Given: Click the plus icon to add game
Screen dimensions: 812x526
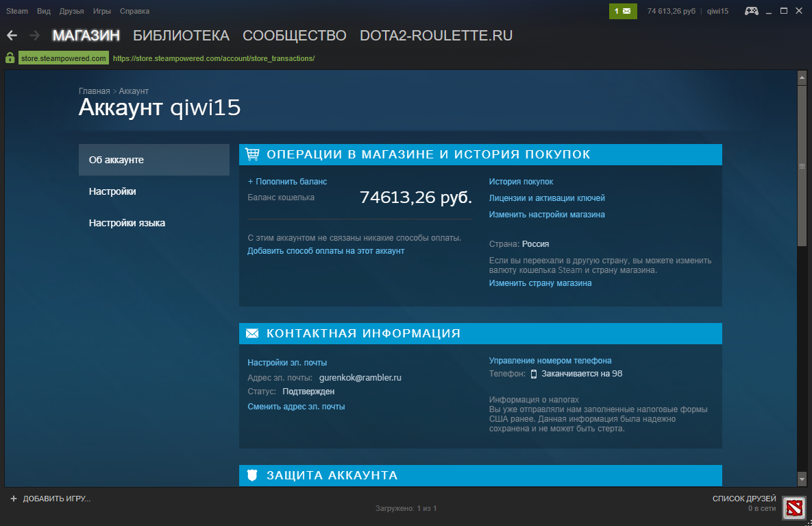Looking at the screenshot, I should pyautogui.click(x=14, y=499).
